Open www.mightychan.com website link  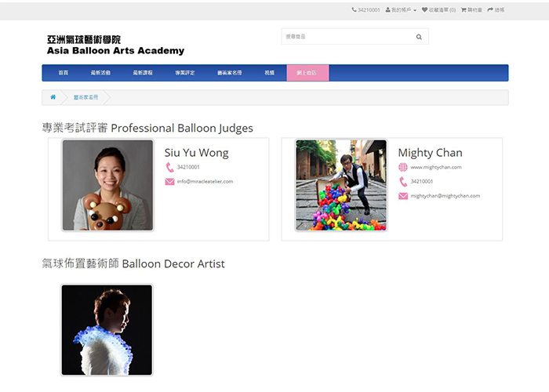[436, 167]
